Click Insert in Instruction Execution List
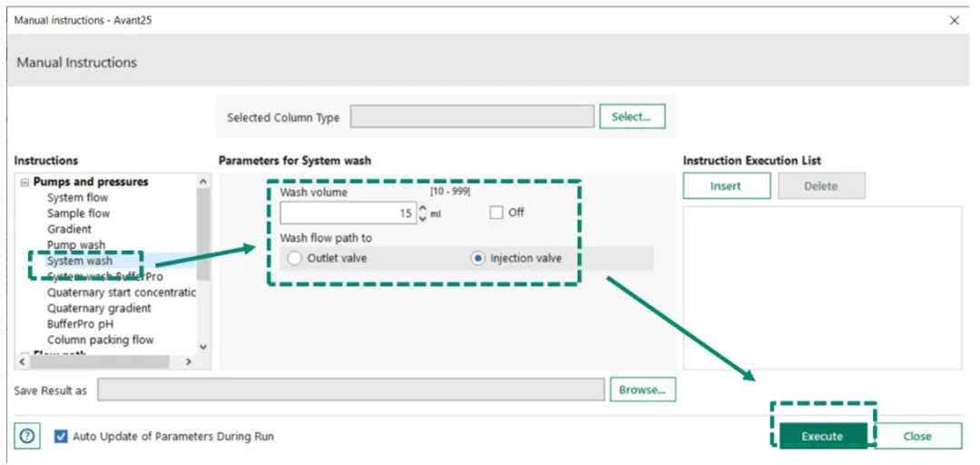 [726, 186]
